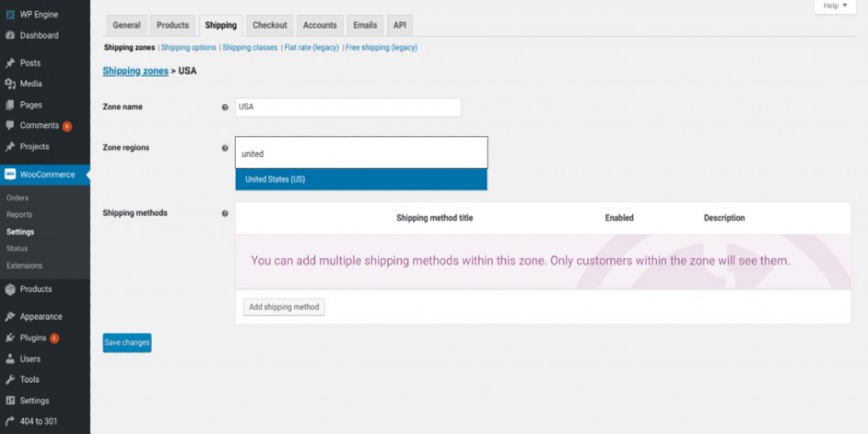Click the Save changes button
The width and height of the screenshot is (868, 434).
click(127, 342)
